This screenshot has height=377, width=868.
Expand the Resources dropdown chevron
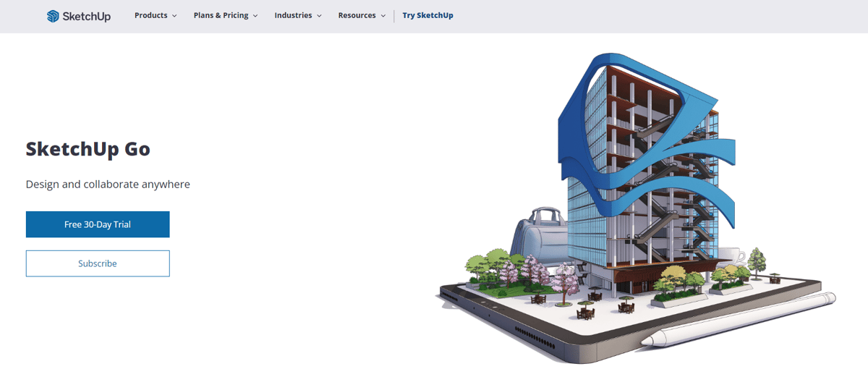point(383,16)
